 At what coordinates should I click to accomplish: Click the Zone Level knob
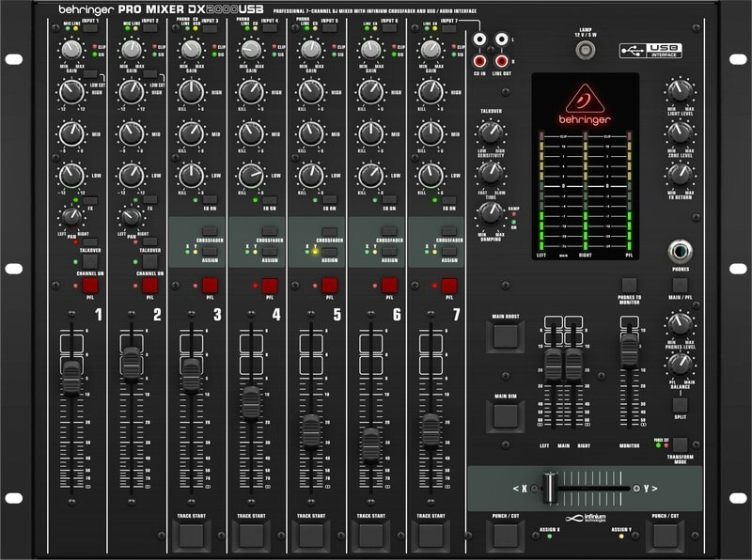[680, 132]
